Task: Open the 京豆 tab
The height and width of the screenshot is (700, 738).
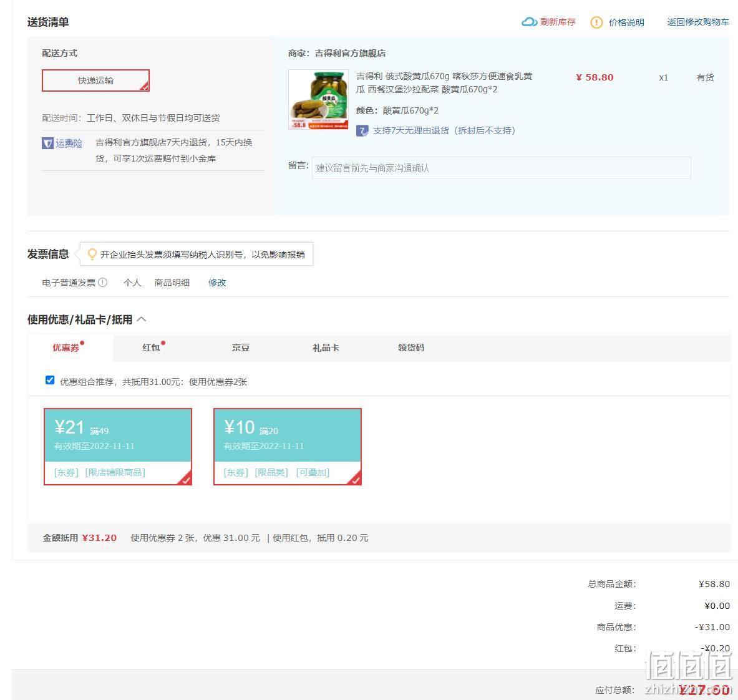Action: (241, 348)
